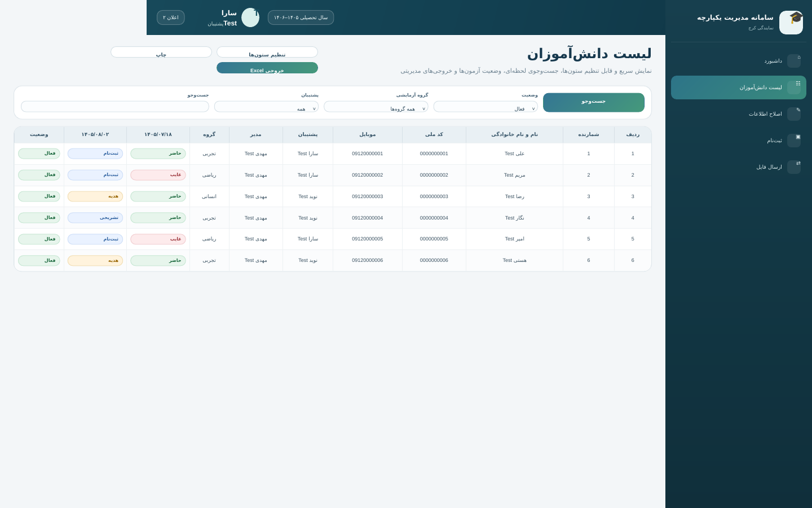Click the ۱۴۰۵/۰۷/۱۸ column header
The height and width of the screenshot is (508, 812).
(158, 135)
